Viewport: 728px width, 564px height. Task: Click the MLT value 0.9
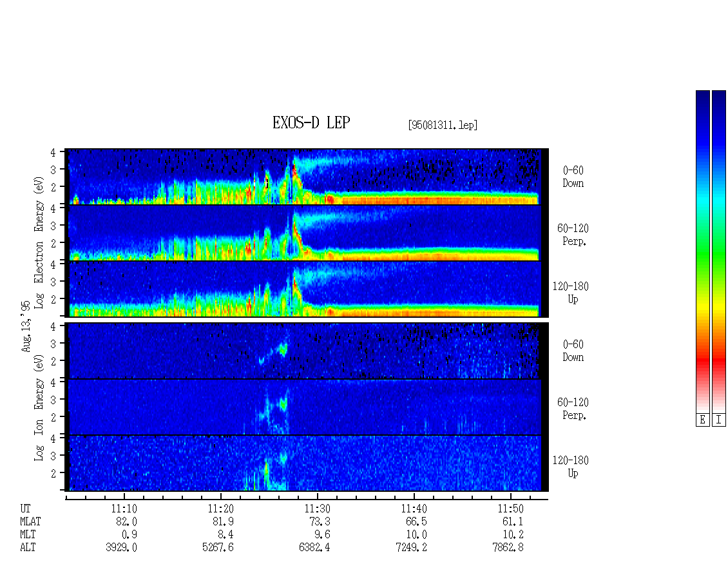point(129,535)
